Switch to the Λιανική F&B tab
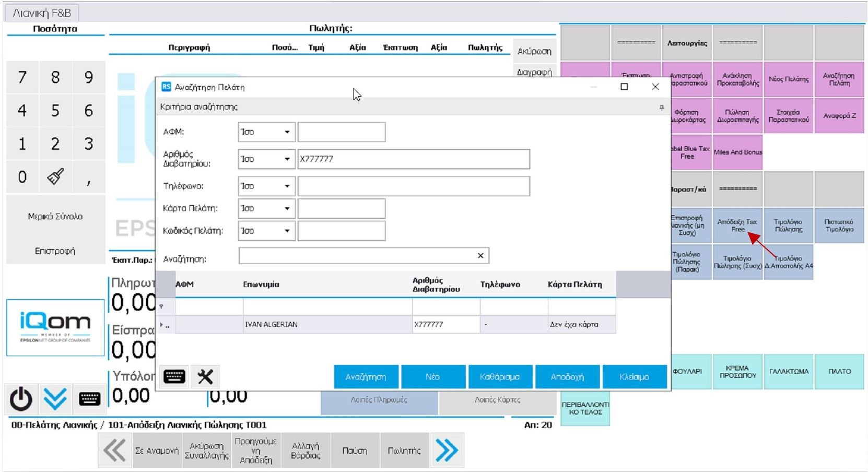The height and width of the screenshot is (473, 868). [42, 13]
